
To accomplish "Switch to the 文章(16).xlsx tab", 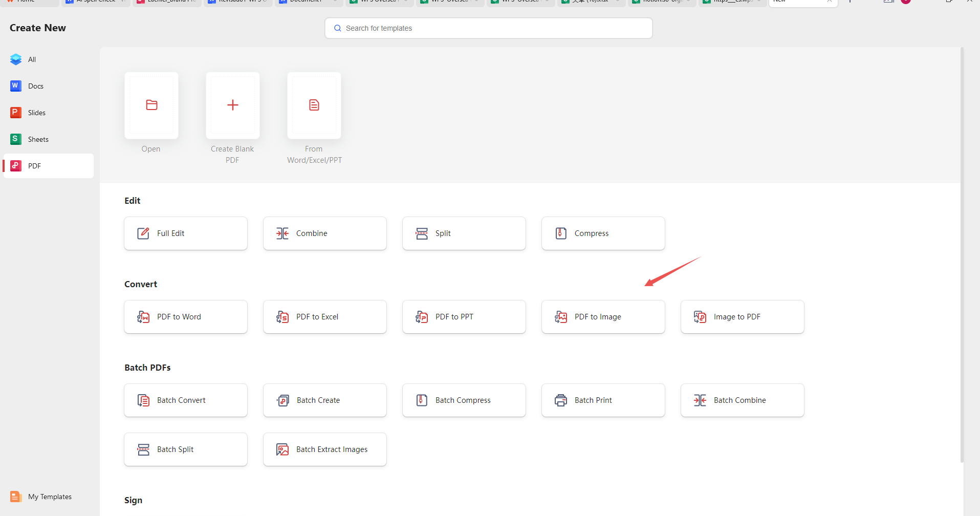I will pos(589,2).
